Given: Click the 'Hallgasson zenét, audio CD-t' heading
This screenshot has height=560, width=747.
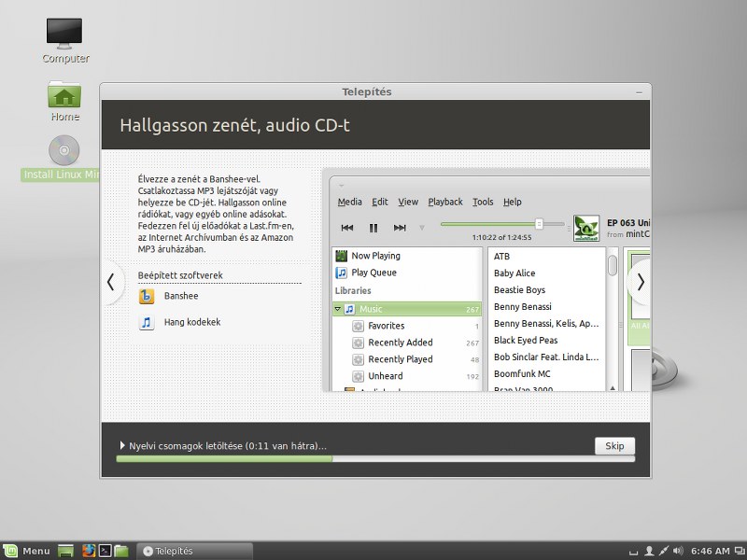Looking at the screenshot, I should click(235, 125).
